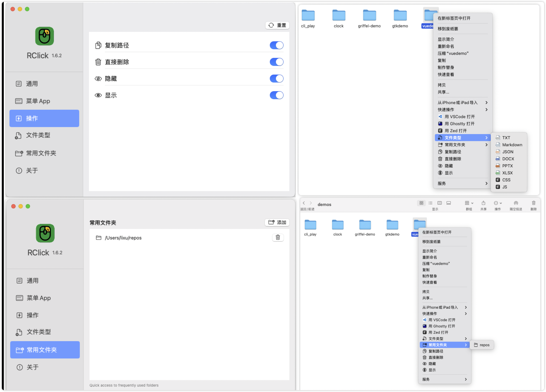The image size is (546, 392).
Task: Open the gtkdemo folder in demos window
Action: [392, 225]
